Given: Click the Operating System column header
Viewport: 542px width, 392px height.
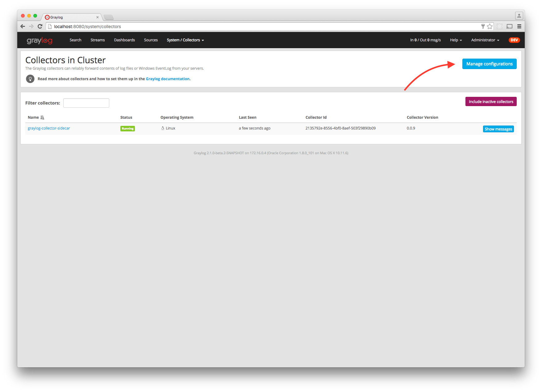Looking at the screenshot, I should tap(177, 118).
